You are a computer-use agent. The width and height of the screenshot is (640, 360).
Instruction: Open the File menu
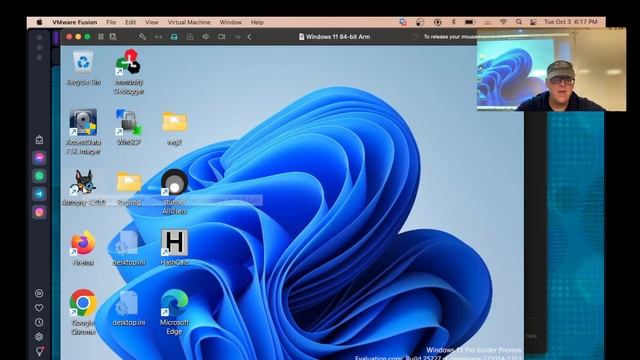[111, 22]
